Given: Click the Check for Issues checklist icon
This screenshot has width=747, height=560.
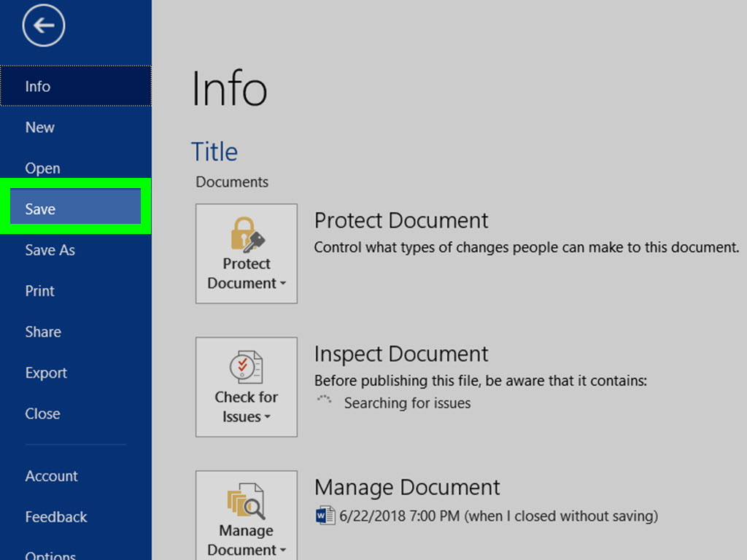Looking at the screenshot, I should 247,367.
